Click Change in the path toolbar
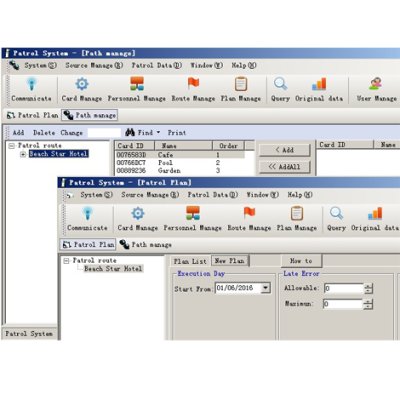 [71, 133]
